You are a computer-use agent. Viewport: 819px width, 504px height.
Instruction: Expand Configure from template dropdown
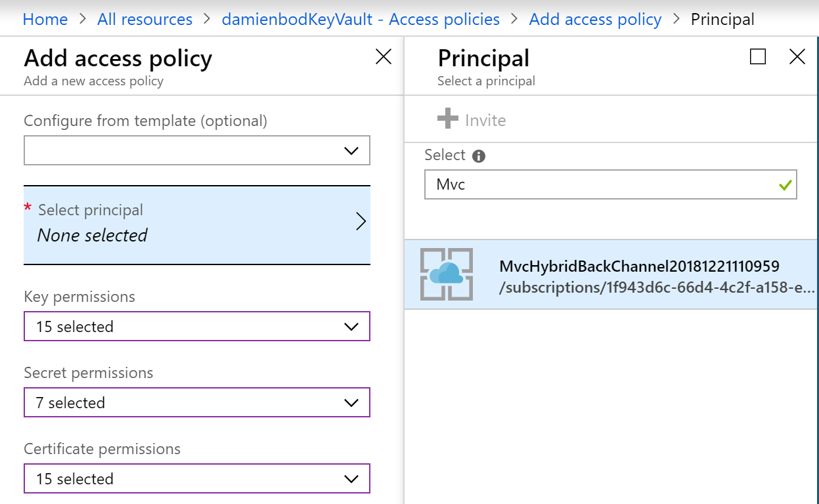click(351, 151)
